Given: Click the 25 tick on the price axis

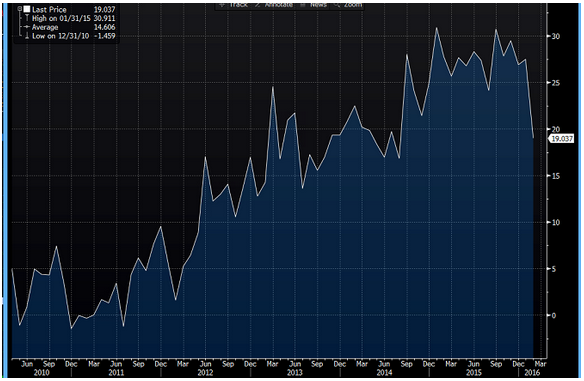Looking at the screenshot, I should [556, 83].
